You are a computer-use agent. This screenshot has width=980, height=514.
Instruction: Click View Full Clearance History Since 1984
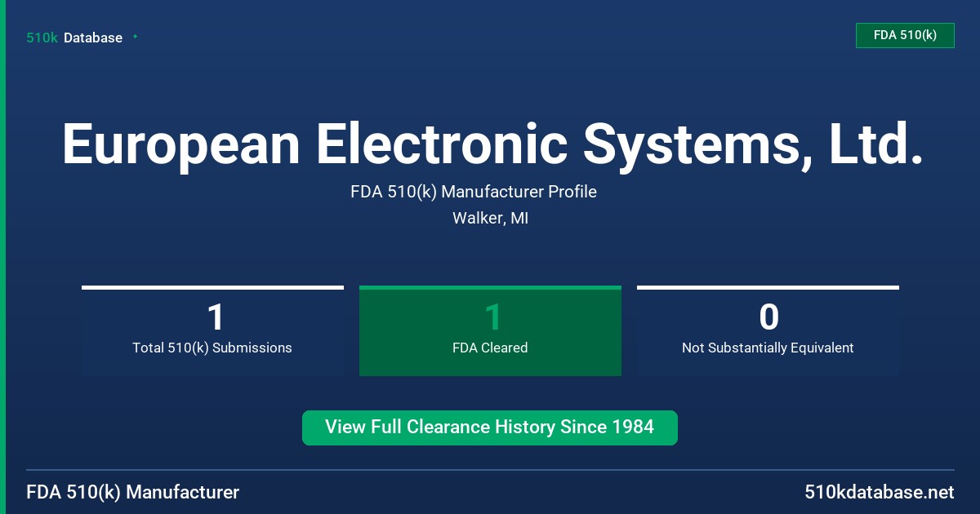click(x=490, y=428)
